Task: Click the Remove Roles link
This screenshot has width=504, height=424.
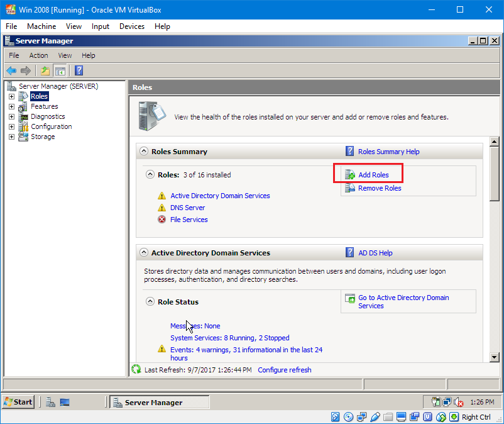Action: tap(380, 188)
